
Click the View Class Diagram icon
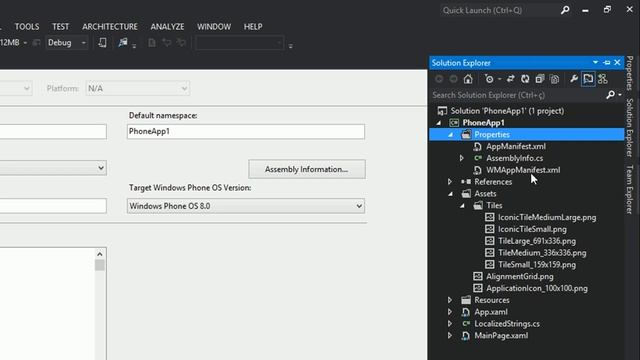[603, 79]
